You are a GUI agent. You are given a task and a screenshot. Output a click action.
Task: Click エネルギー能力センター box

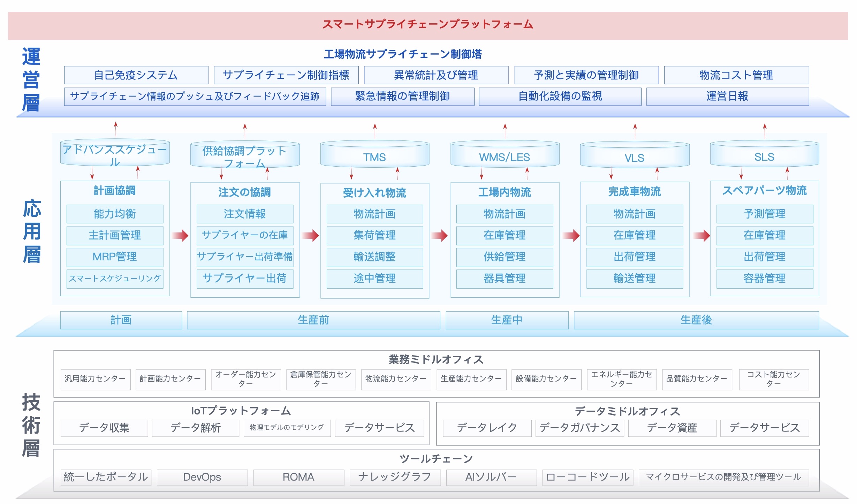click(x=622, y=379)
